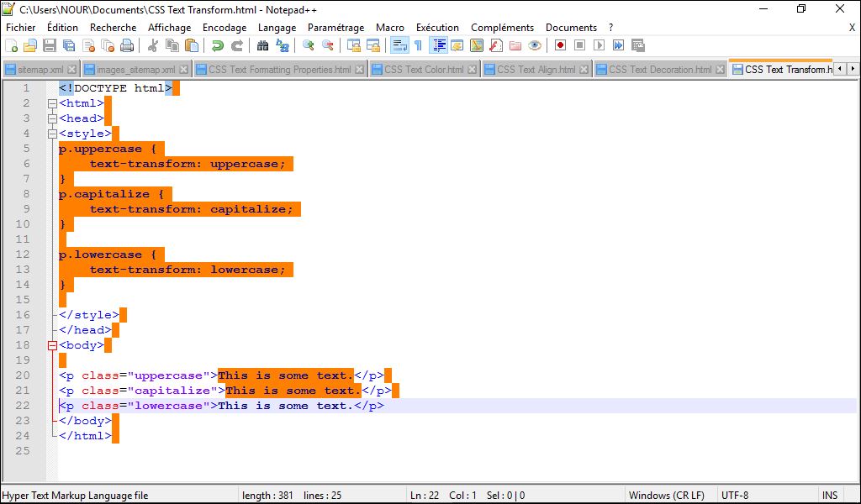Paste from clipboard toolbar icon
This screenshot has height=504, width=861.
click(192, 45)
